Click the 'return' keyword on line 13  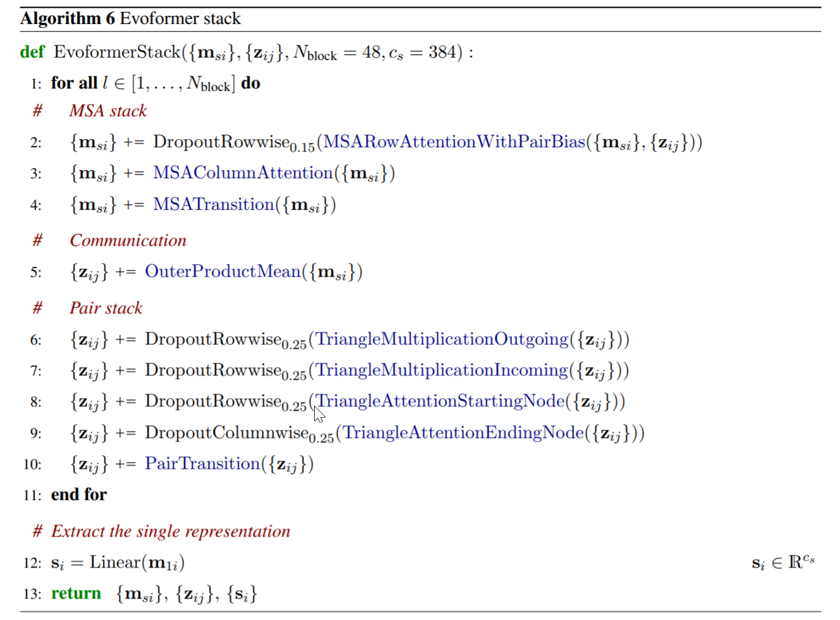(76, 593)
